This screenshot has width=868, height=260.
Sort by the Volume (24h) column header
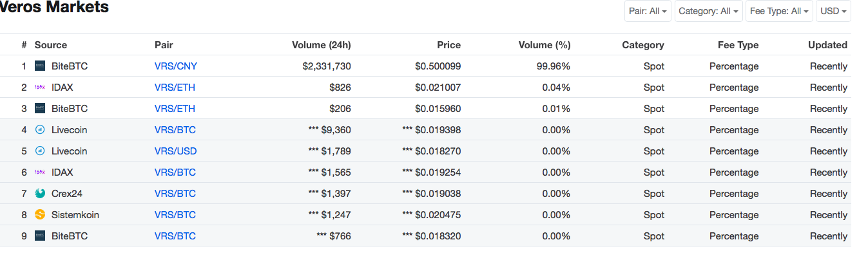[x=322, y=45]
